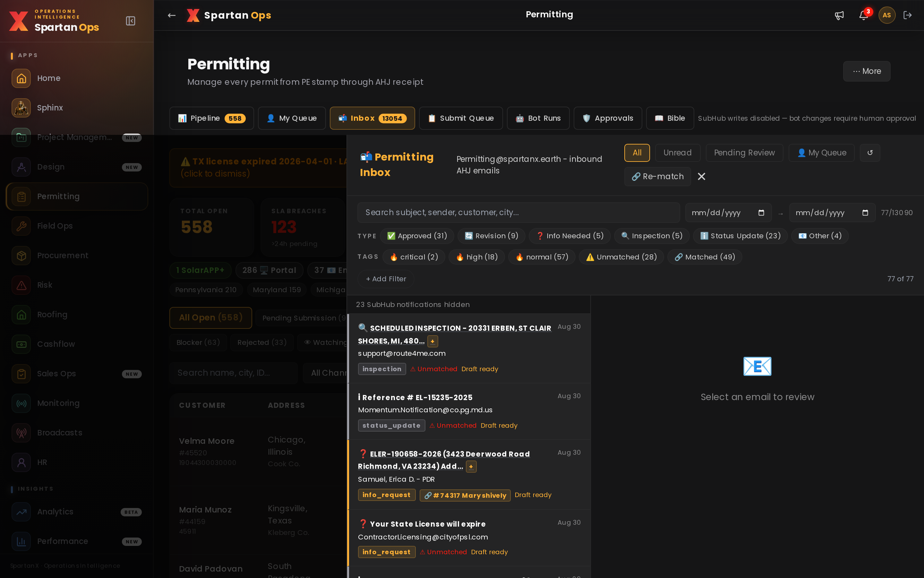Open Field Ops wrench icon
The width and height of the screenshot is (924, 578).
(21, 226)
